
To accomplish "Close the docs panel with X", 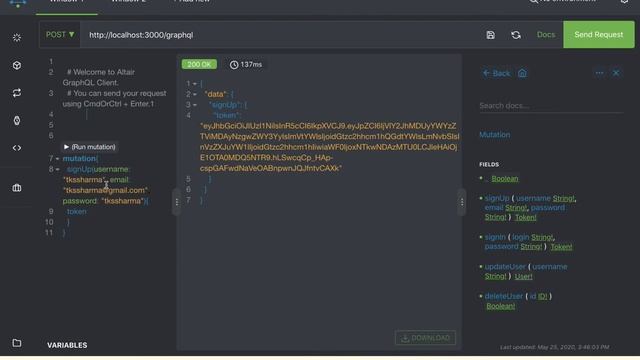I will 616,73.
